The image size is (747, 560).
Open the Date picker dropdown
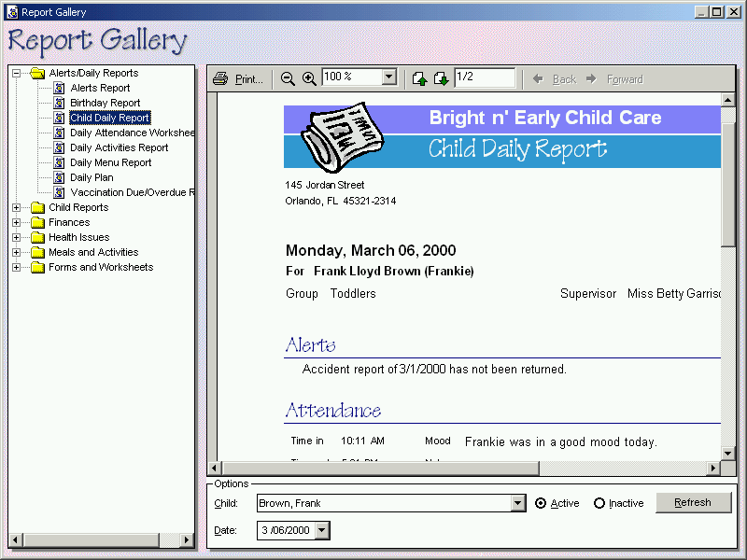click(322, 530)
